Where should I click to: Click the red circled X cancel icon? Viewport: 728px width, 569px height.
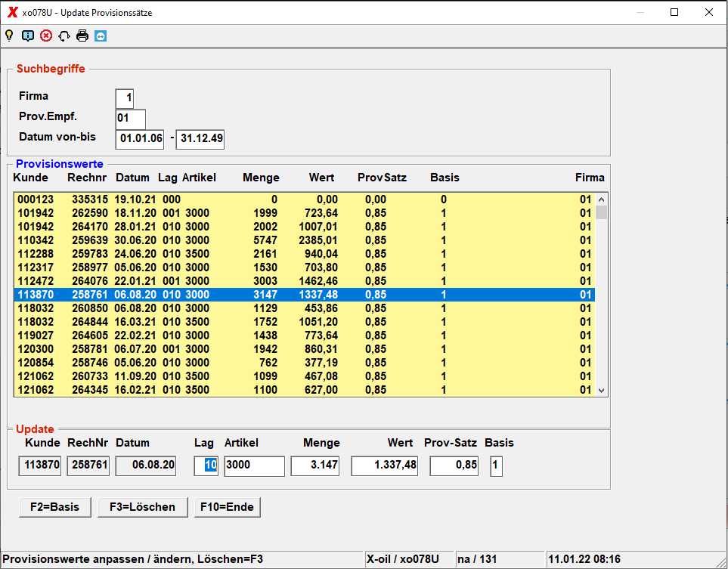[46, 36]
